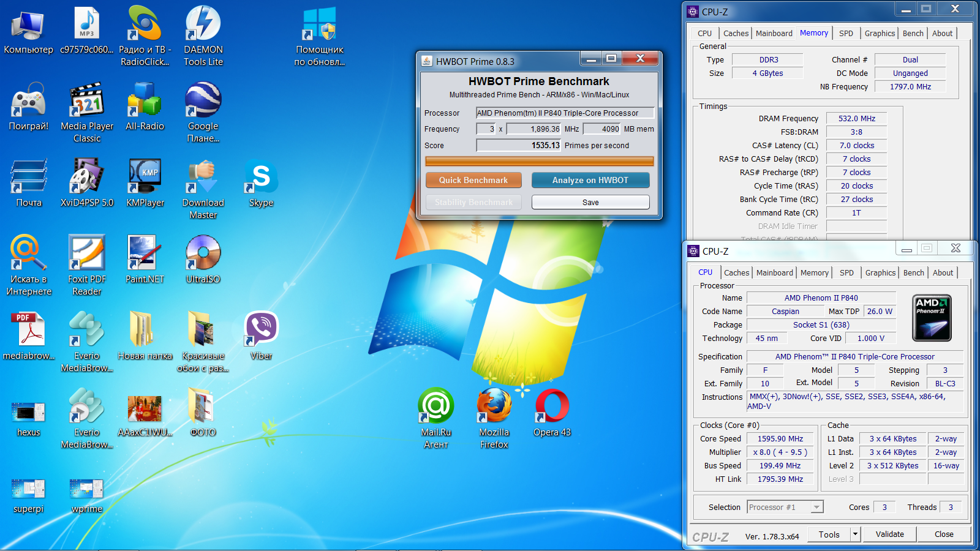Open Processor #1 selection dropdown in CPU-Z
Viewport: 980px width, 551px height.
(x=785, y=507)
